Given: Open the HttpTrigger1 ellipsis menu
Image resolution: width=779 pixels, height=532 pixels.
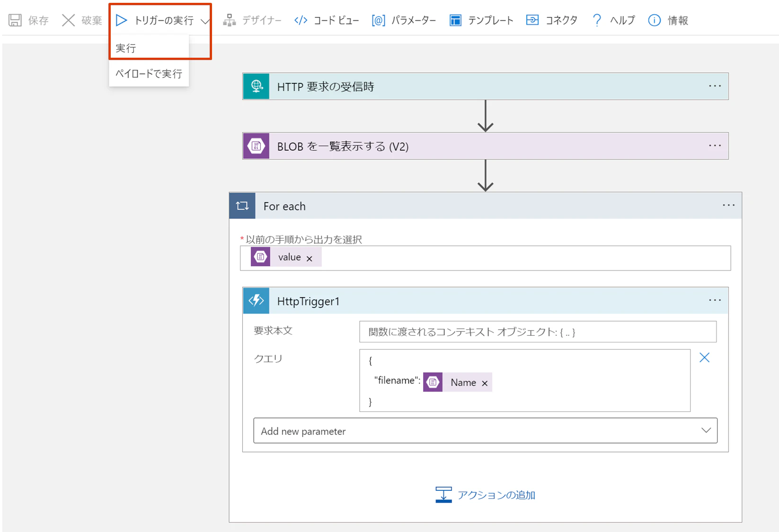Looking at the screenshot, I should point(715,300).
